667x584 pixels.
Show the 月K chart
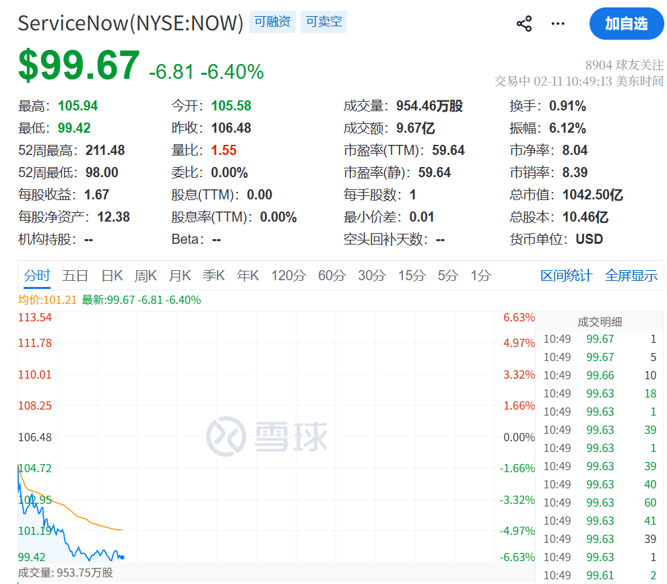(x=180, y=276)
